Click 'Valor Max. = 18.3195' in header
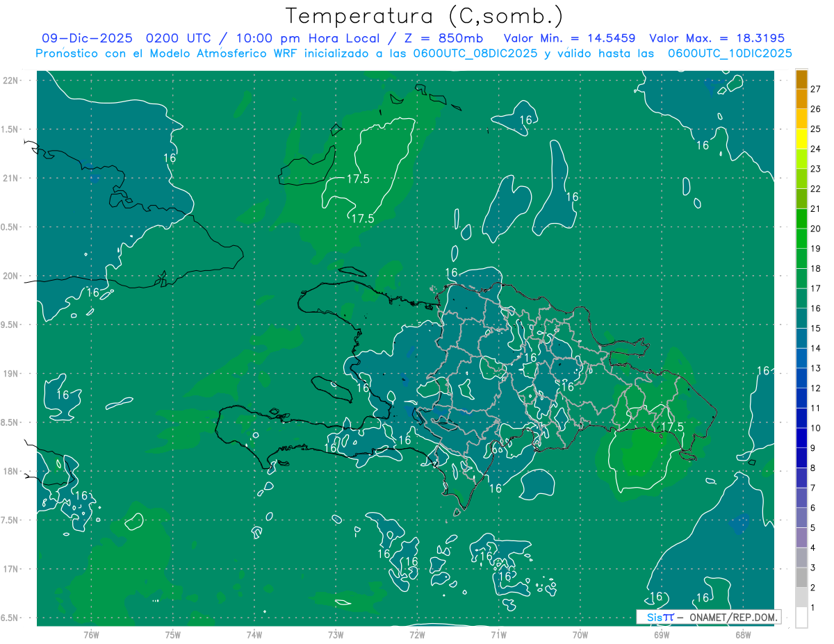This screenshot has width=834, height=644. (717, 38)
